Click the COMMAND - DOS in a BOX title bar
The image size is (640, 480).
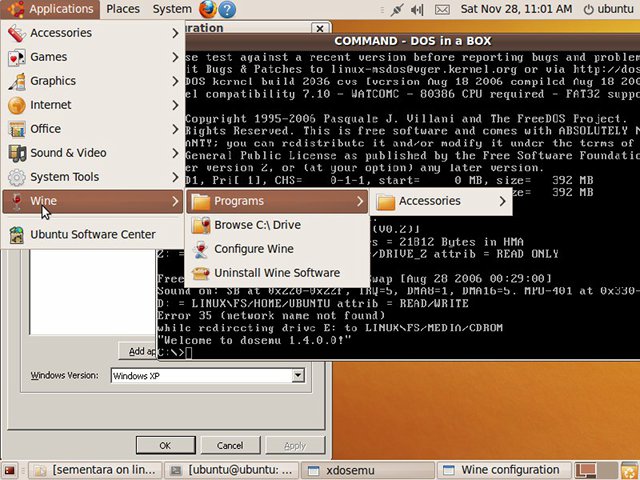pyautogui.click(x=412, y=41)
